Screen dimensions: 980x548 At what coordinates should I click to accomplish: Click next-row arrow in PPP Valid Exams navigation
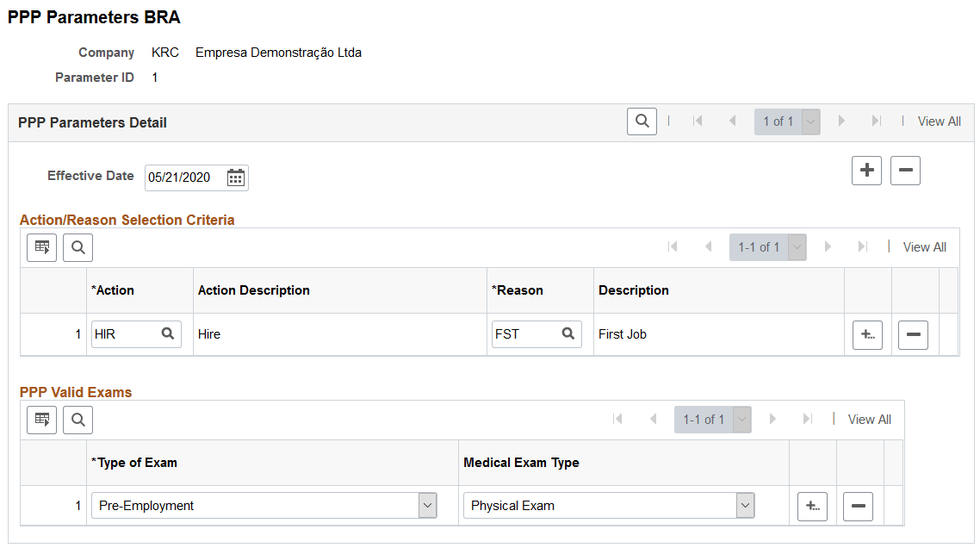772,420
